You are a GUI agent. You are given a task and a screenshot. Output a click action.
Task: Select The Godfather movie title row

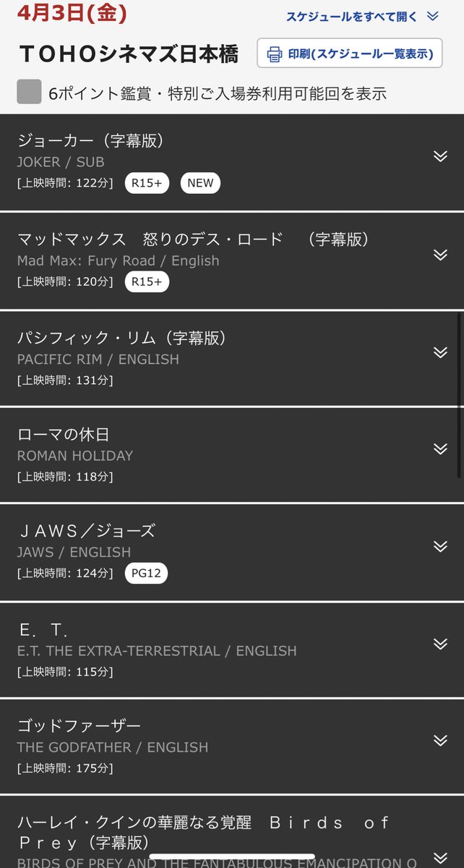point(80,726)
